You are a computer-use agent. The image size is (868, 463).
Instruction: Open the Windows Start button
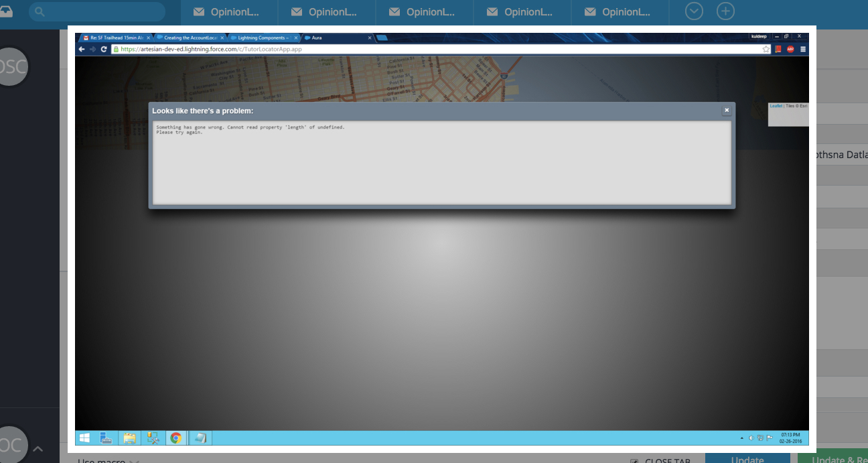click(x=84, y=438)
